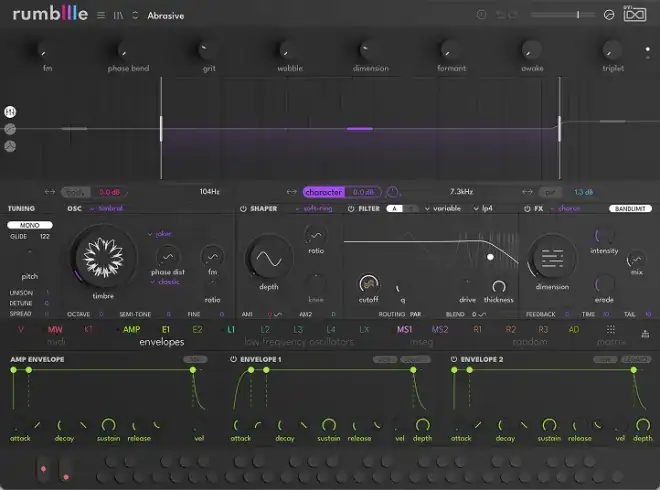
Task: Click the white filter curve handle dot
Action: pyautogui.click(x=490, y=257)
